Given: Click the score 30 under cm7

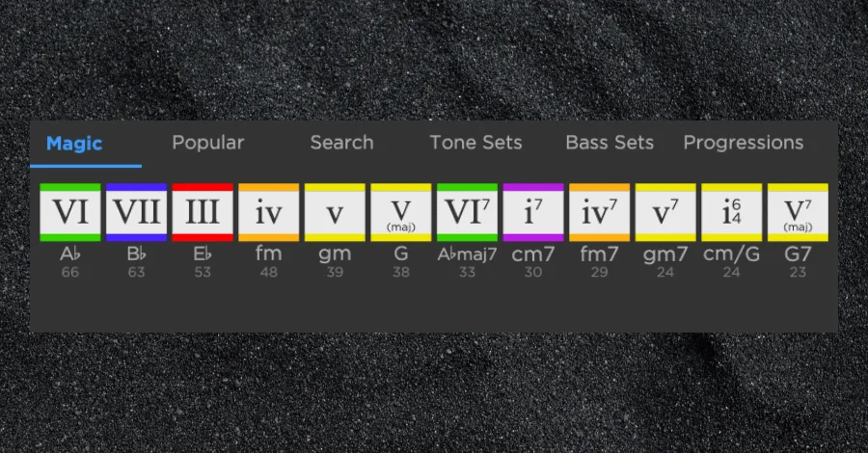Looking at the screenshot, I should tap(533, 272).
